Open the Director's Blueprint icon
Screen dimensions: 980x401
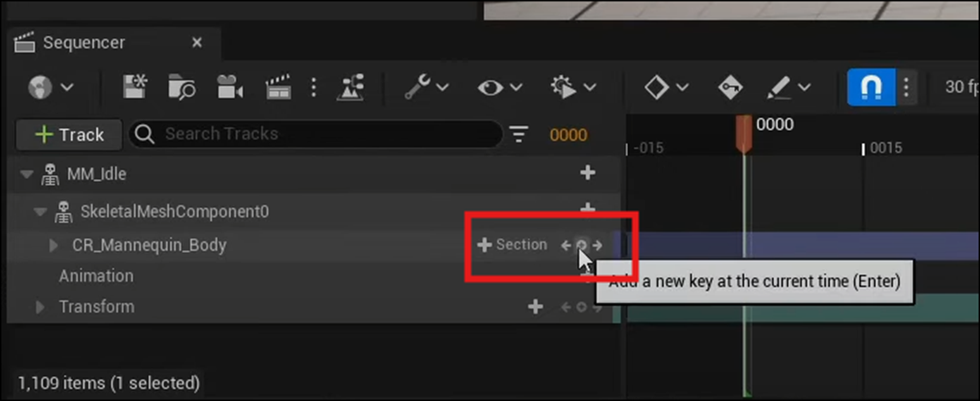(350, 87)
